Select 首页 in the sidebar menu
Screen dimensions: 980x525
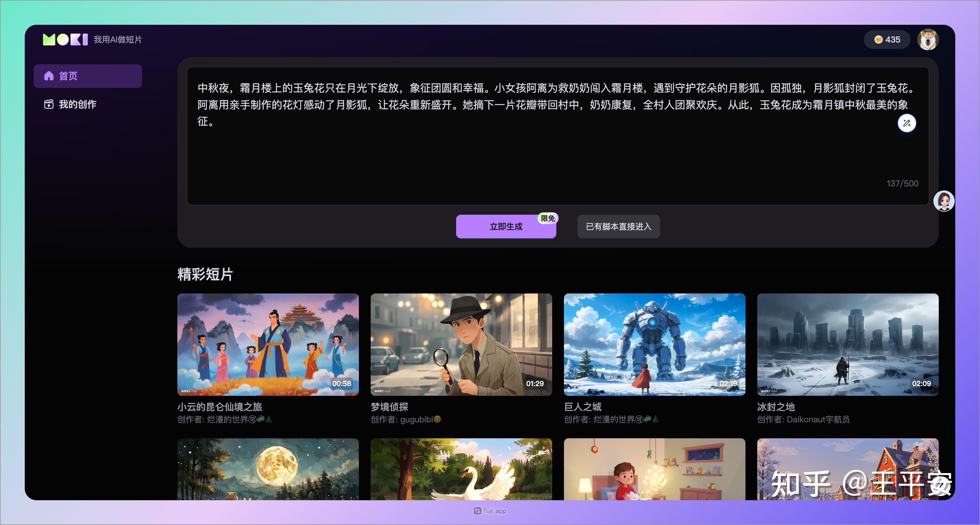(x=68, y=76)
